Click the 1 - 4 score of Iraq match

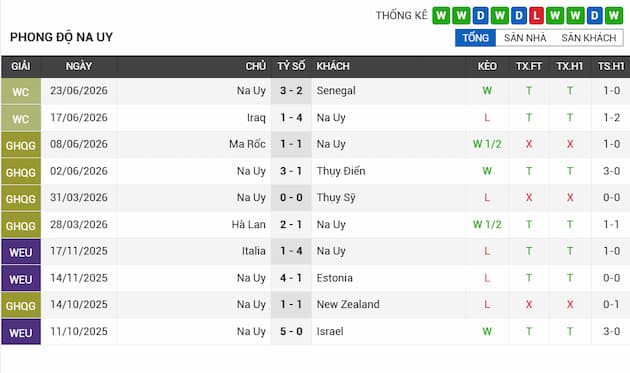coord(291,118)
